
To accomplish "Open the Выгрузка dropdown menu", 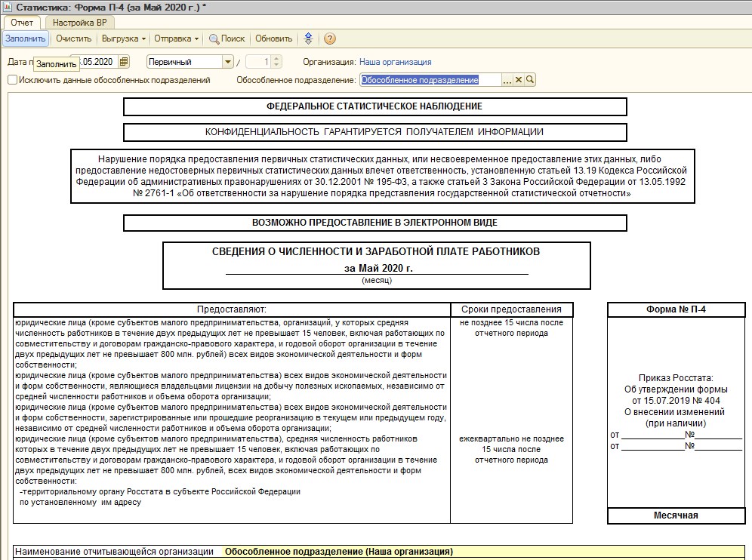I will [123, 38].
